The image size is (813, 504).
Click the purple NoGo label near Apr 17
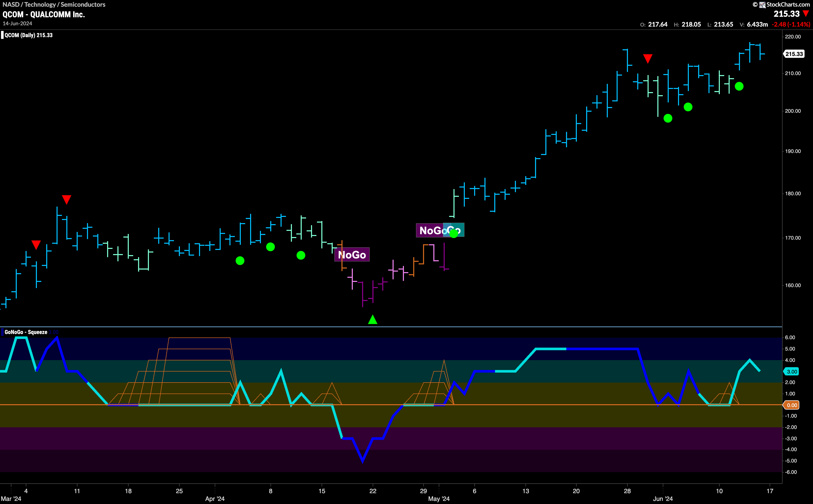[x=352, y=255]
